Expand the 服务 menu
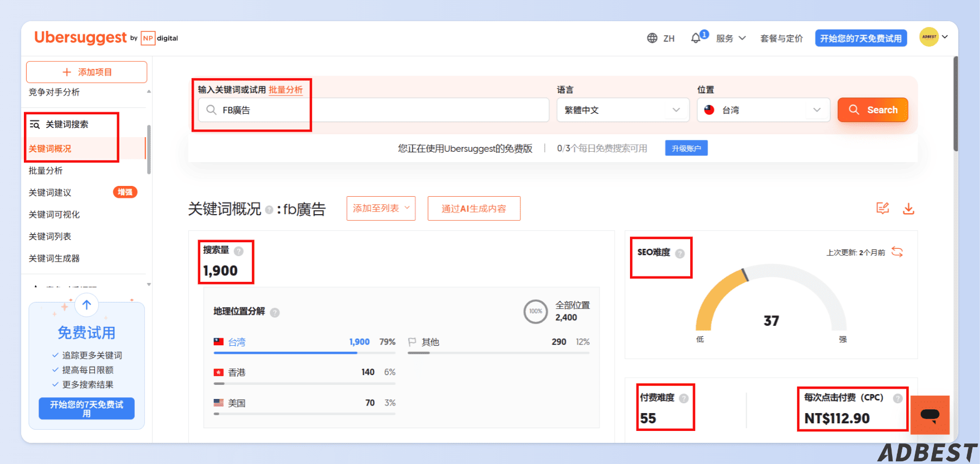The image size is (980, 464). click(731, 38)
